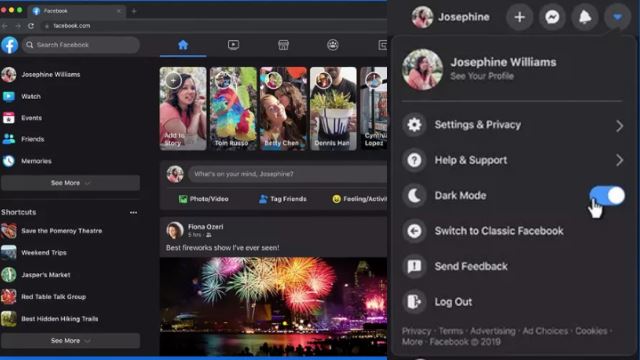Viewport: 640px width, 360px height.
Task: Click the Tag Friends button
Action: pos(282,199)
